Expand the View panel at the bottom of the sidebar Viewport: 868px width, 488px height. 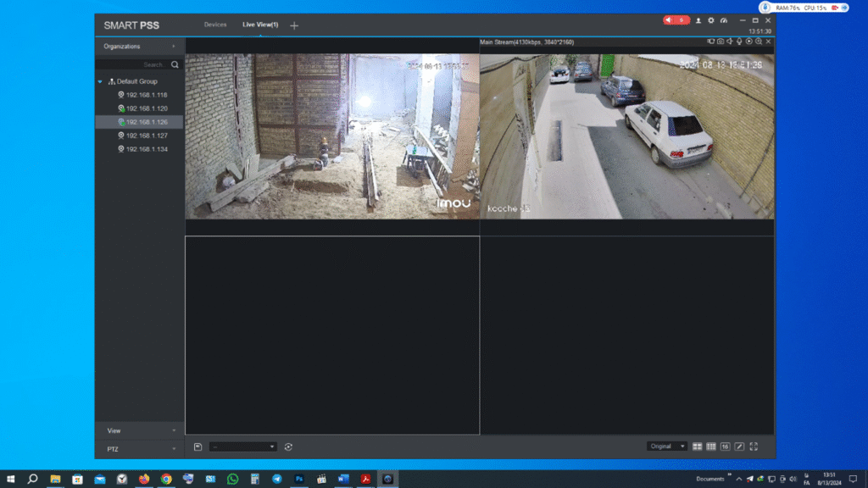[x=139, y=430]
